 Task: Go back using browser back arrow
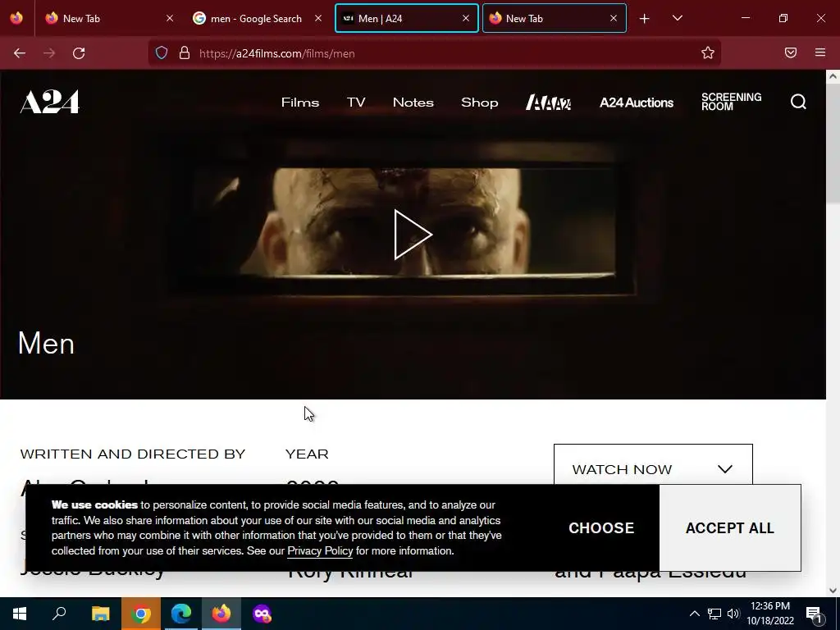(x=20, y=53)
